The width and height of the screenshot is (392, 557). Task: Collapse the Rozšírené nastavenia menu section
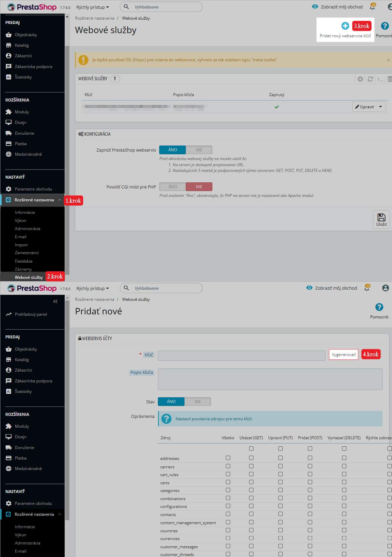(x=60, y=200)
